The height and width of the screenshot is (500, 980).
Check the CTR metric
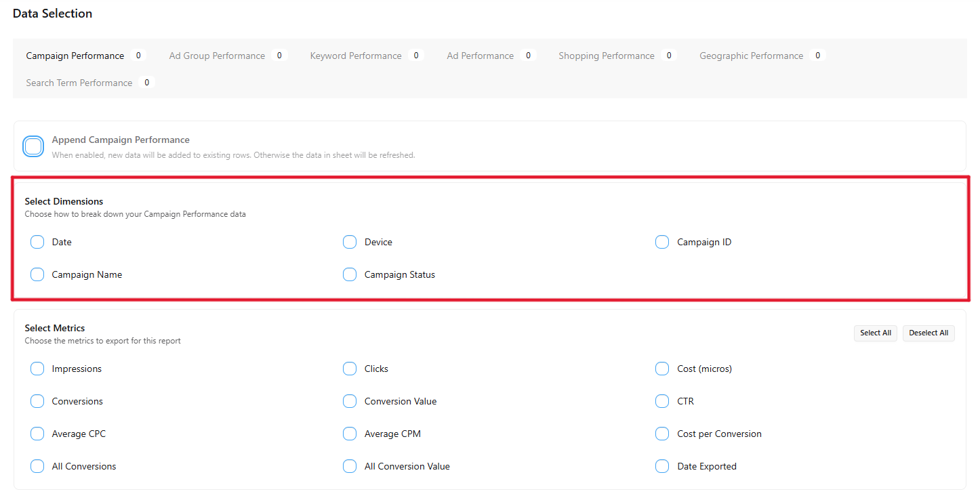(662, 401)
